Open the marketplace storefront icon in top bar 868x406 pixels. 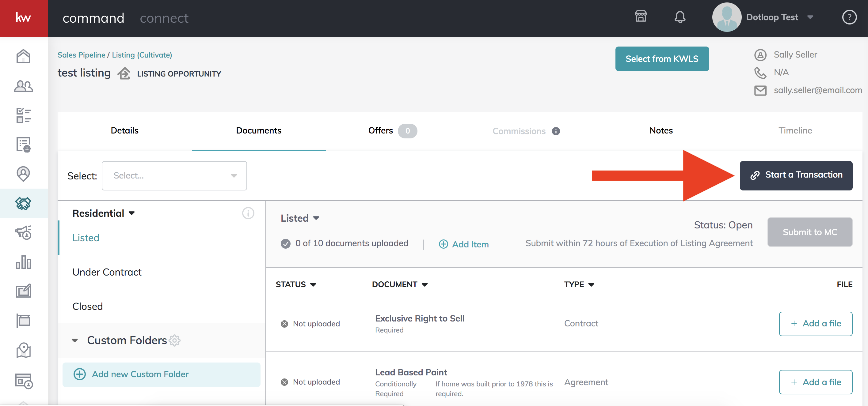641,17
